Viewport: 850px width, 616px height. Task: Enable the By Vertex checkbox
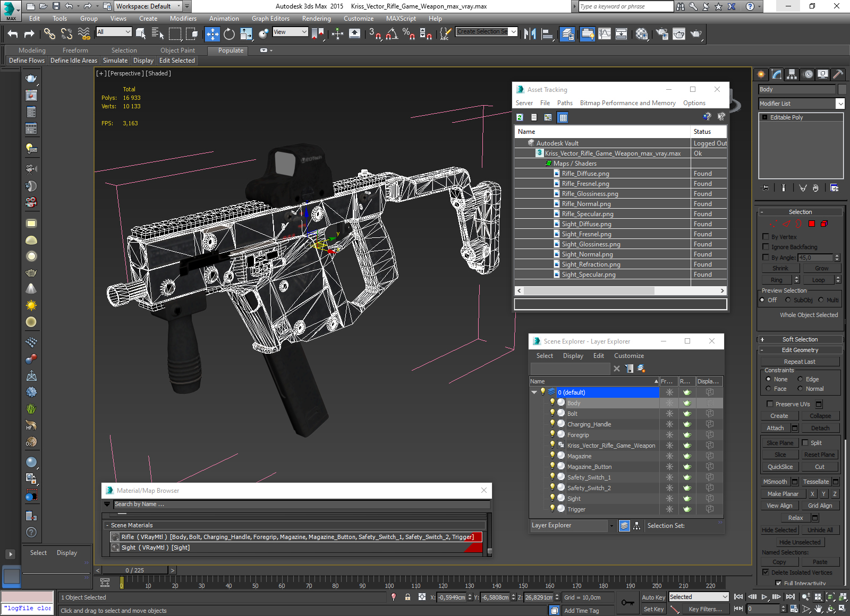click(766, 237)
